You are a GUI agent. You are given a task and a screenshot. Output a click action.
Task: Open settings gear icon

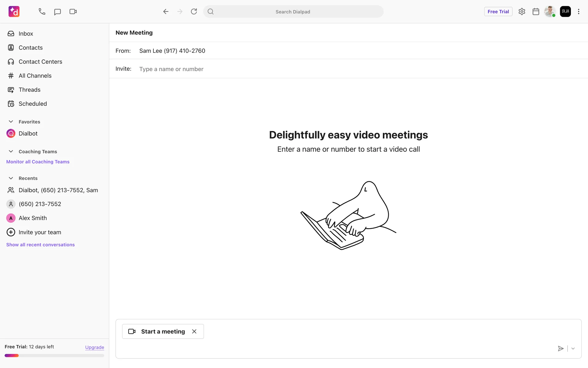pyautogui.click(x=522, y=12)
